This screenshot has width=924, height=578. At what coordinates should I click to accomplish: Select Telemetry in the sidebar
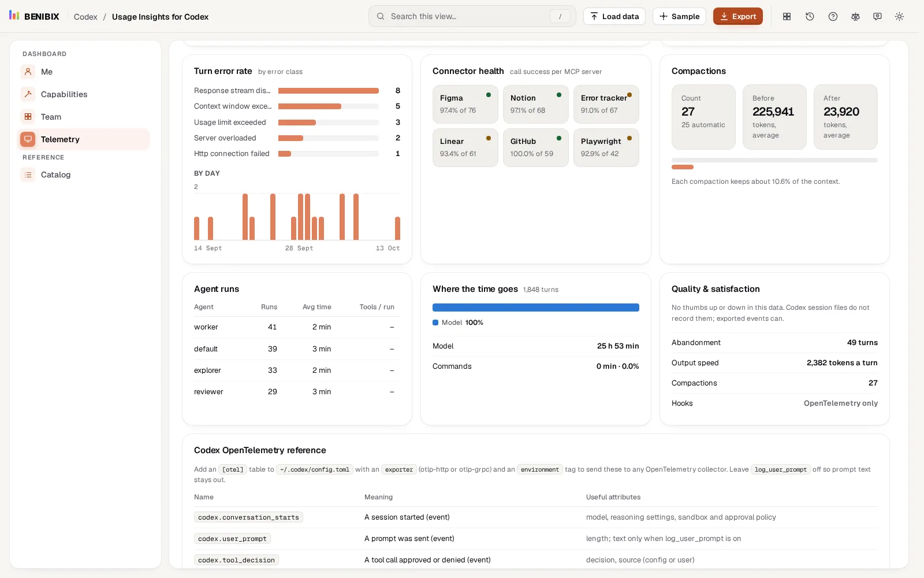(83, 139)
